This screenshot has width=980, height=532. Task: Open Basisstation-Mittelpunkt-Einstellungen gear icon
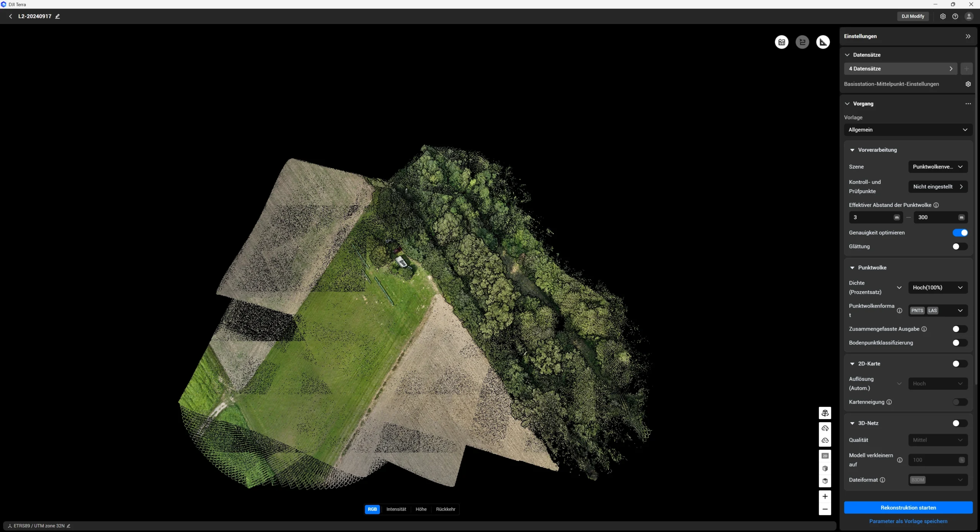point(968,84)
